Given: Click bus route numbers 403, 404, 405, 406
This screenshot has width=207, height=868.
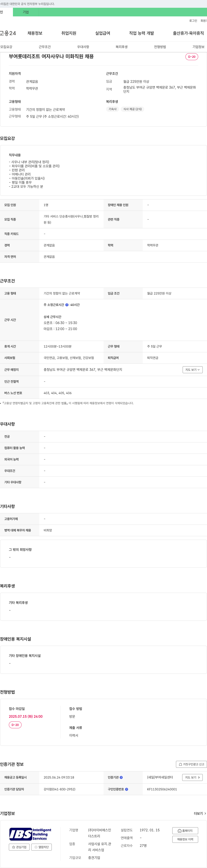Looking at the screenshot, I should [x=57, y=393].
